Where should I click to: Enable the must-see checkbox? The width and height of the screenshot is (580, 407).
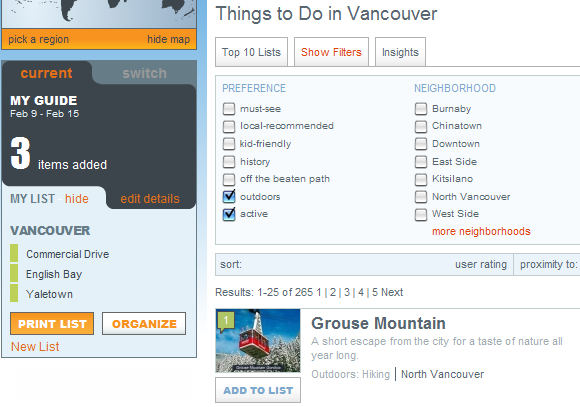229,109
